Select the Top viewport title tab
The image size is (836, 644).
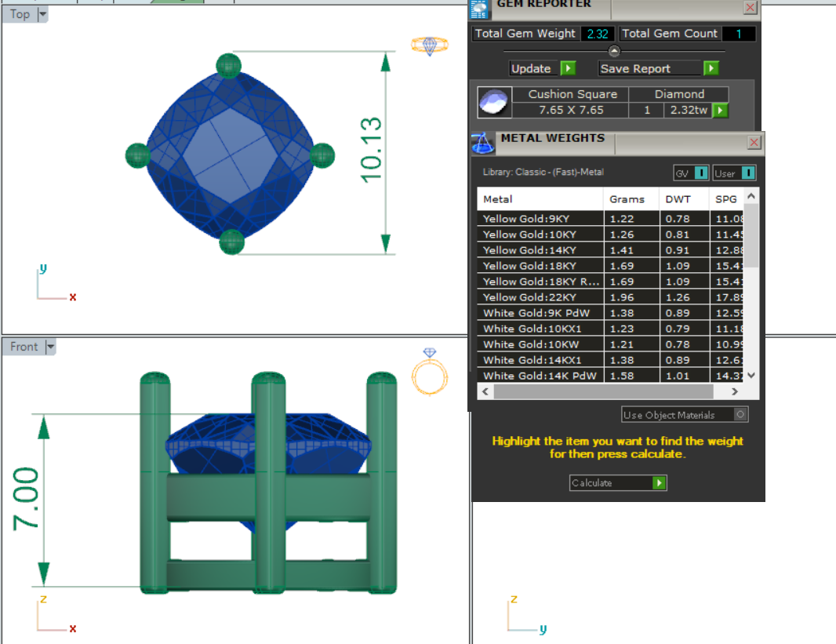point(20,14)
